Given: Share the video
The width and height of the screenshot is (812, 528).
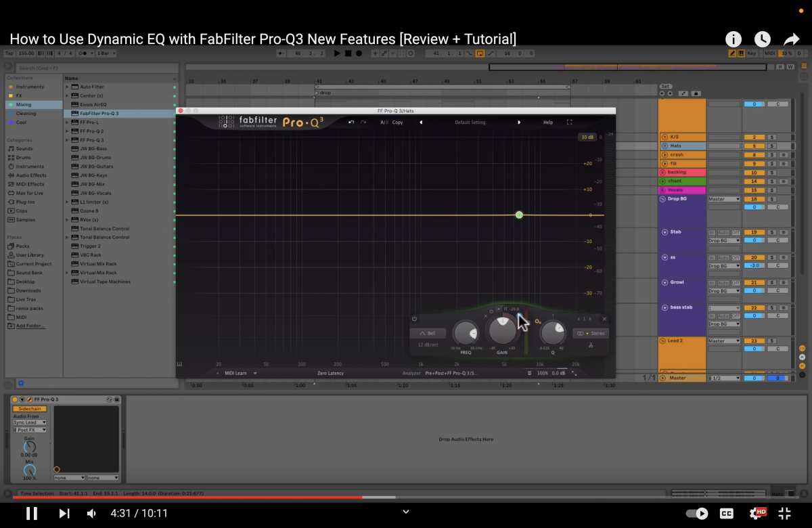Looking at the screenshot, I should click(x=792, y=39).
